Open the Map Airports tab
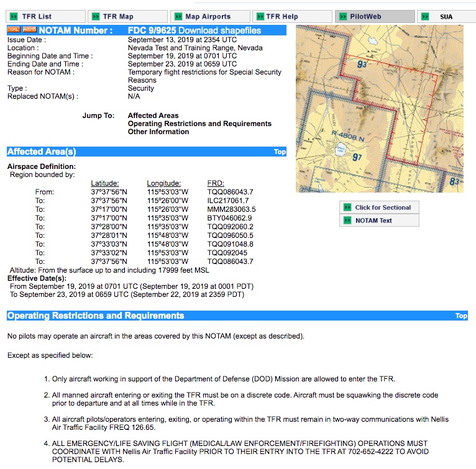The width and height of the screenshot is (476, 469). (208, 17)
